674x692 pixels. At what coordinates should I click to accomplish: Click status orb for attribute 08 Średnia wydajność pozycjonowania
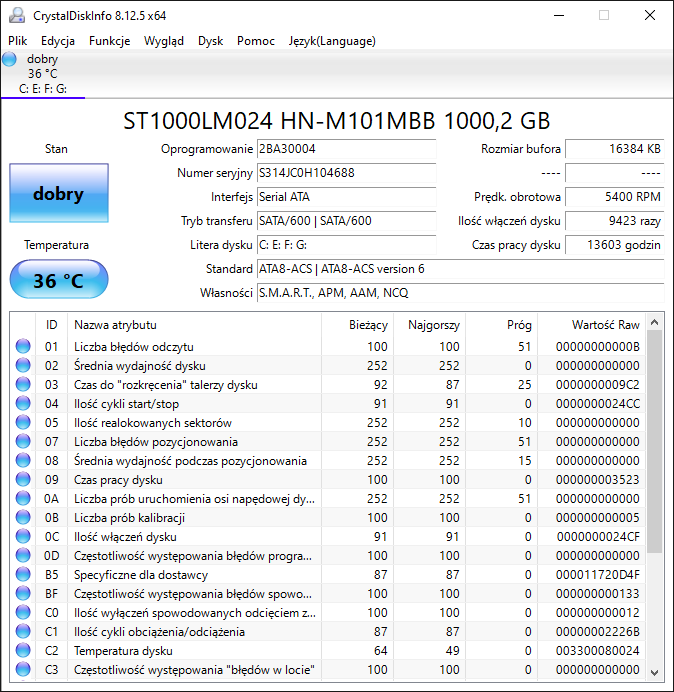pos(23,460)
